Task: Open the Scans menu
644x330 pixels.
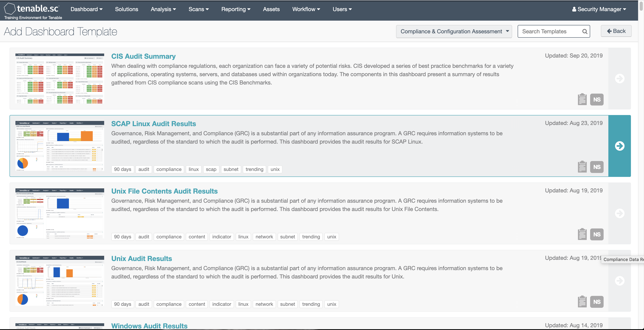Action: tap(198, 9)
